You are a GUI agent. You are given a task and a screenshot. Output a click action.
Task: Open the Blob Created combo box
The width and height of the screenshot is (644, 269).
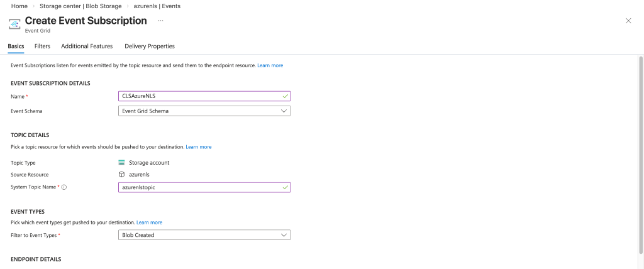click(x=204, y=235)
